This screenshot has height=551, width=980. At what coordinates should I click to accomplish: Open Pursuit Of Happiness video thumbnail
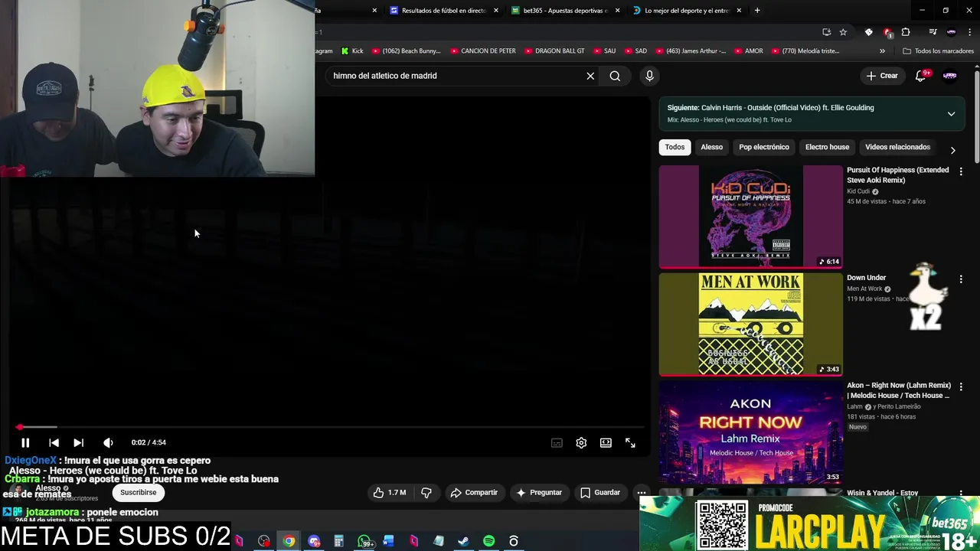[x=750, y=217]
